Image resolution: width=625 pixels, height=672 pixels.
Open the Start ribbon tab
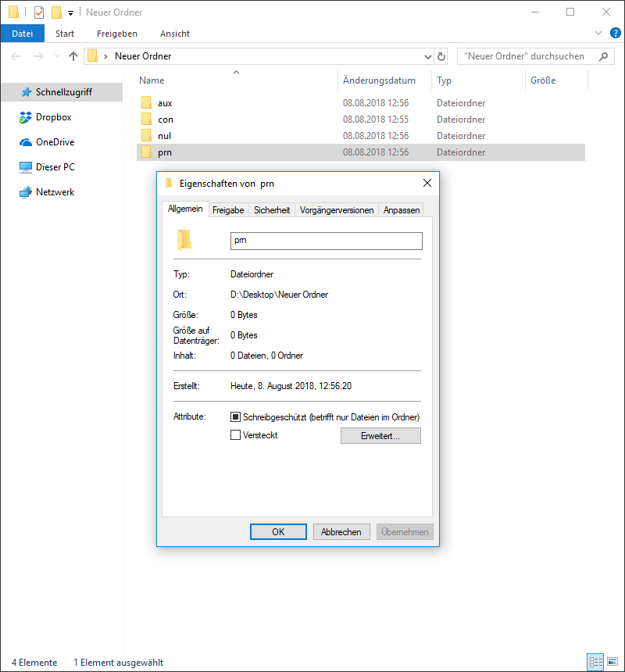[65, 34]
